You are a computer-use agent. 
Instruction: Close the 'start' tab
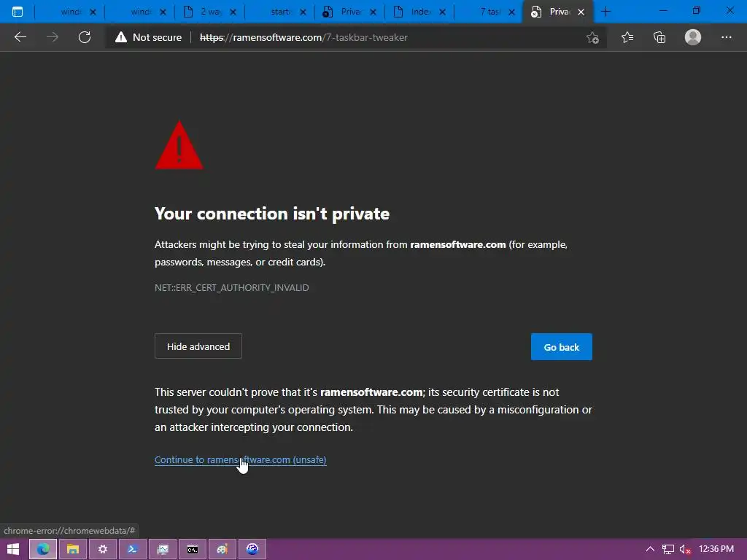pyautogui.click(x=303, y=12)
